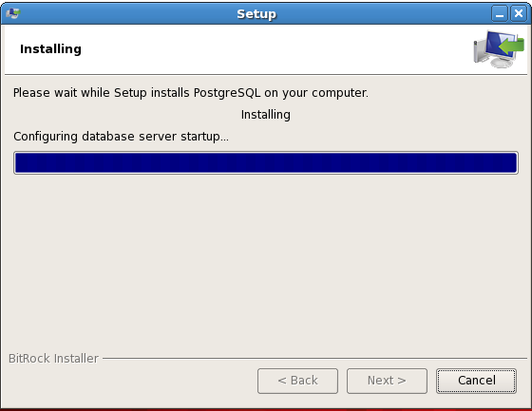This screenshot has width=532, height=411.
Task: Click the Setup title bar text
Action: click(x=256, y=14)
